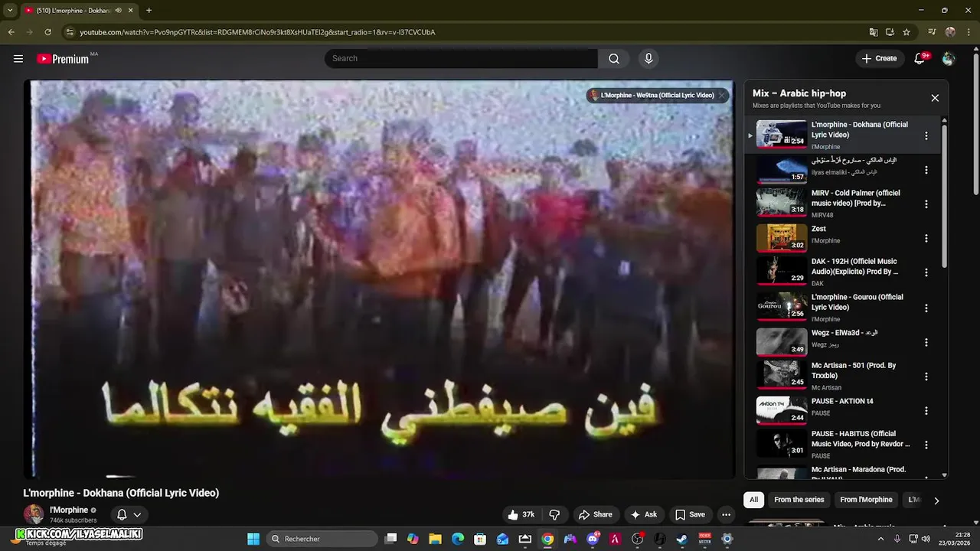Open options for PAUSE - HABITUS item
This screenshot has height=551, width=980.
coord(926,445)
